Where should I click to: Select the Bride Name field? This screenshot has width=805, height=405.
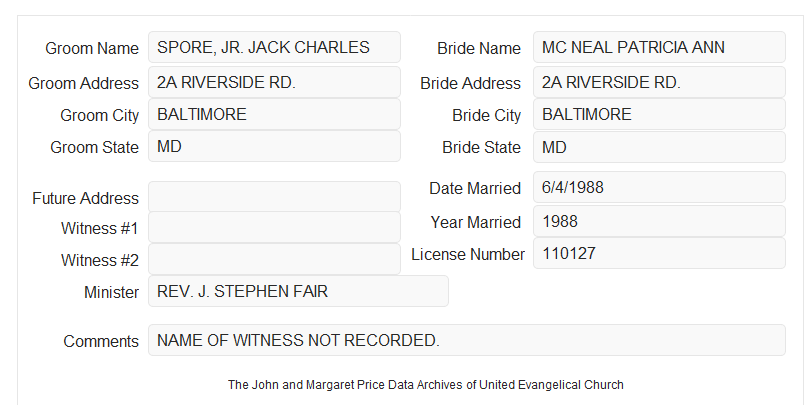659,47
